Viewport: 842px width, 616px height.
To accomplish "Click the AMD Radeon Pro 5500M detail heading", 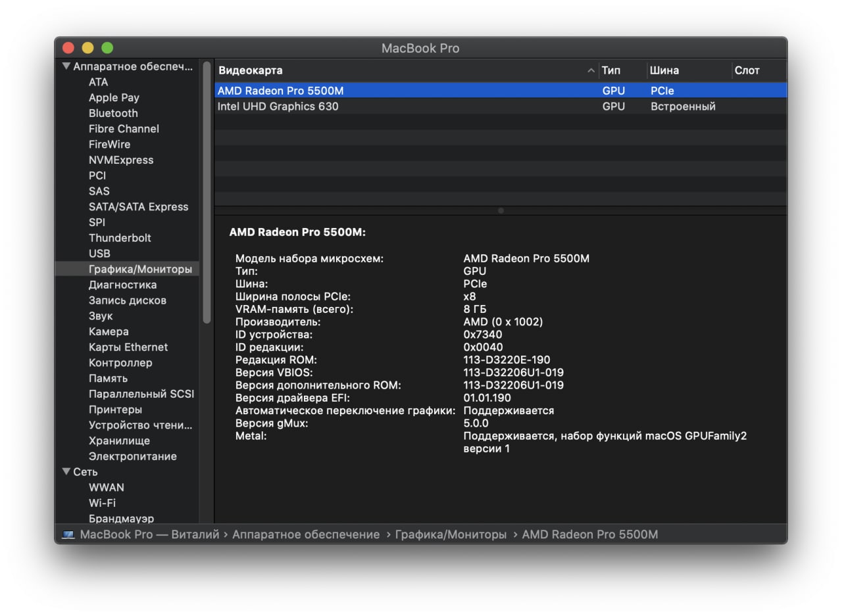I will click(297, 232).
